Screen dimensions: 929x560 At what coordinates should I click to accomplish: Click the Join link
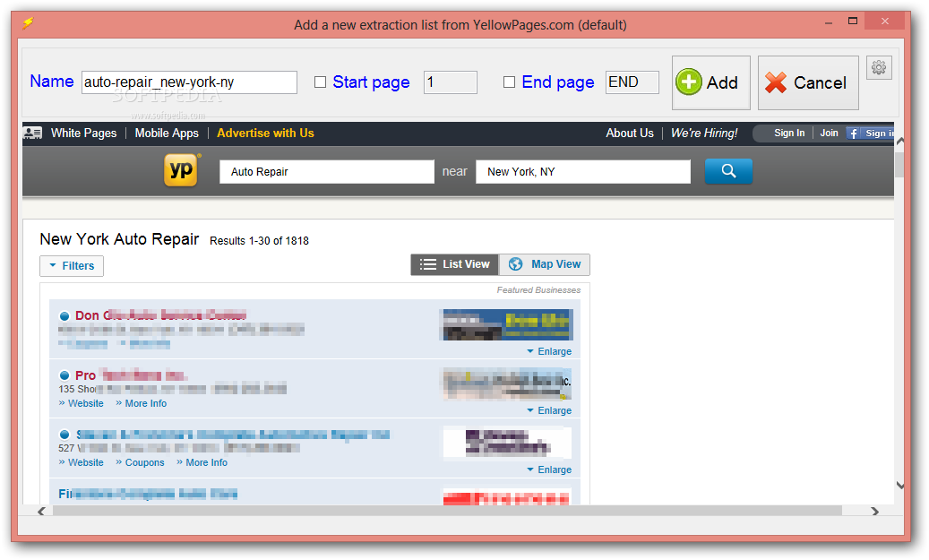click(x=829, y=133)
